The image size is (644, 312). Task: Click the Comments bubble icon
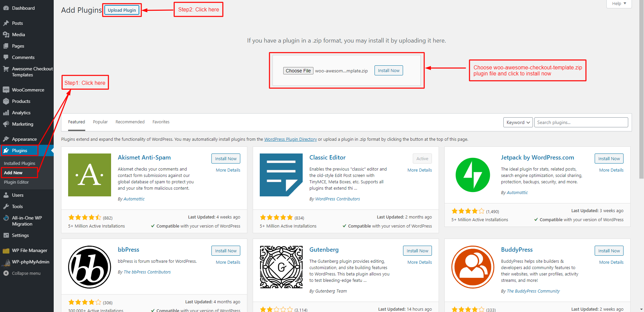6,57
